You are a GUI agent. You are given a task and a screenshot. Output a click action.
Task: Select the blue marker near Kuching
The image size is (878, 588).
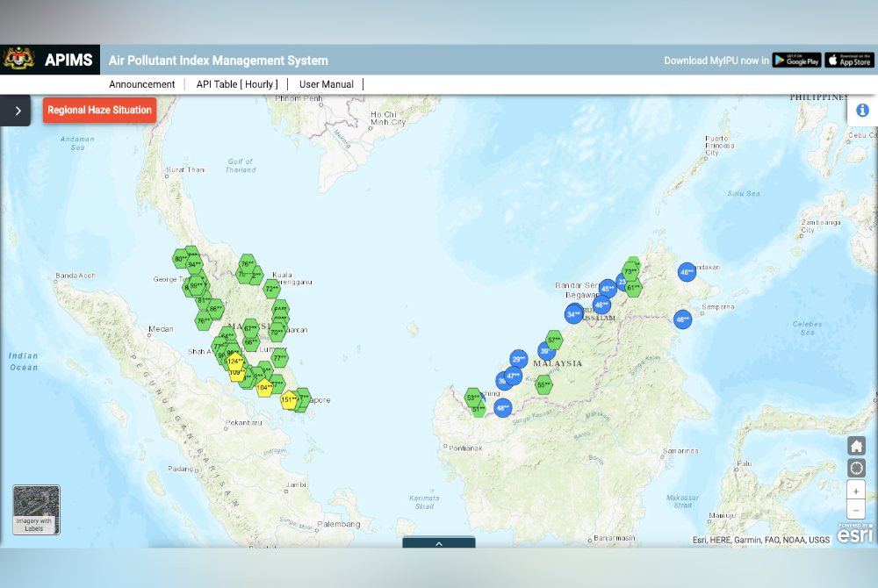502,407
